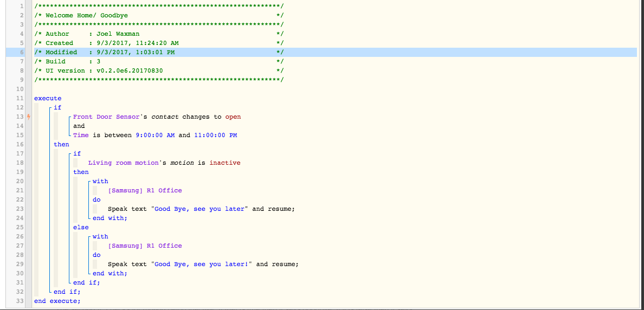Click the 'do' keyword on line 28
The image size is (644, 310).
96,255
